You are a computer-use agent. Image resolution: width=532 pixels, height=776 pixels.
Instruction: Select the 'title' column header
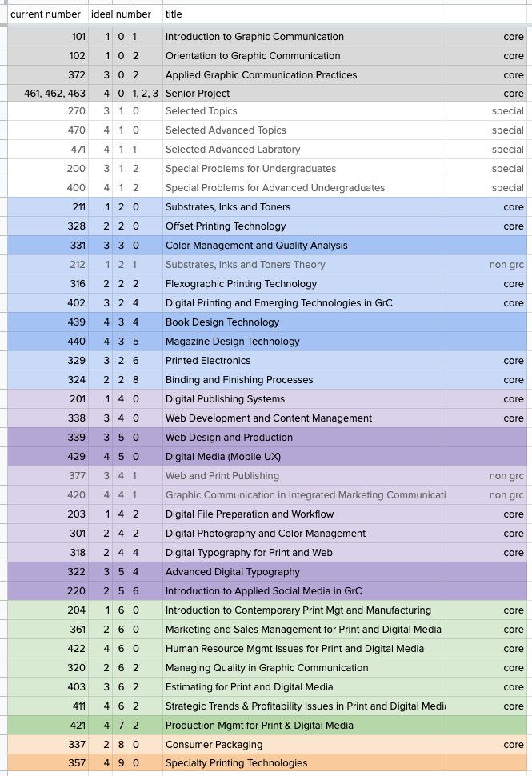click(304, 14)
